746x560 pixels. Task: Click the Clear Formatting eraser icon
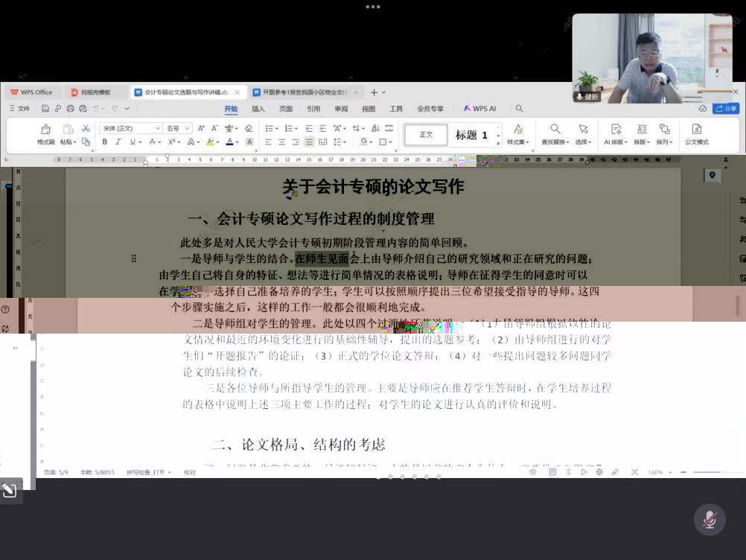249,129
